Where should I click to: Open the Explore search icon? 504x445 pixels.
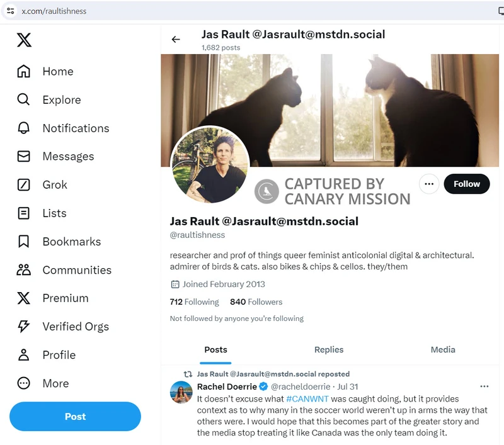point(23,99)
